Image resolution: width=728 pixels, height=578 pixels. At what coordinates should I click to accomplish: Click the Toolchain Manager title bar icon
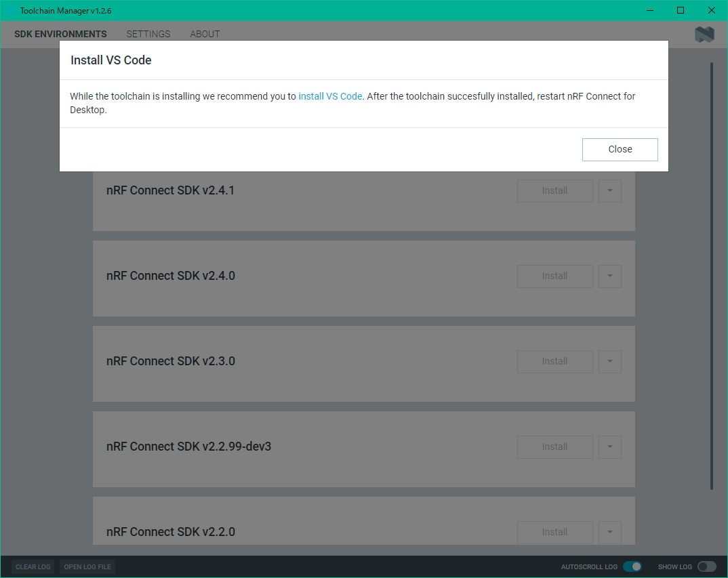pos(10,10)
